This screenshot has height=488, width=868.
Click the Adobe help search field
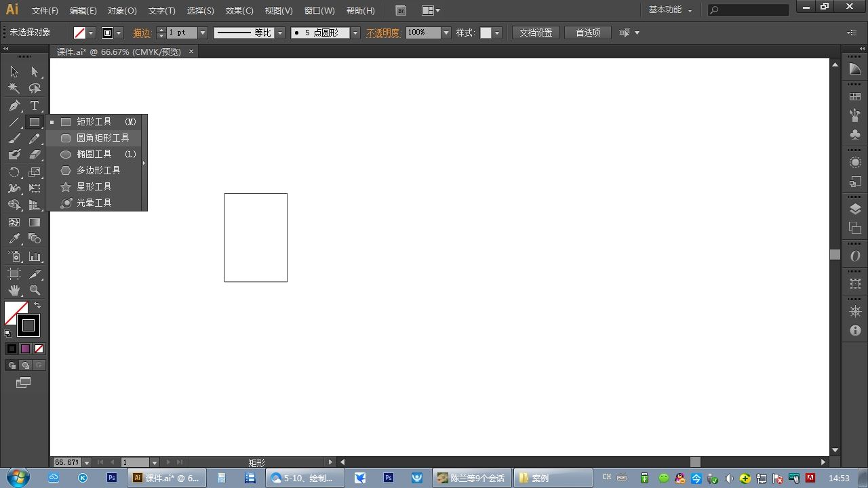(749, 10)
